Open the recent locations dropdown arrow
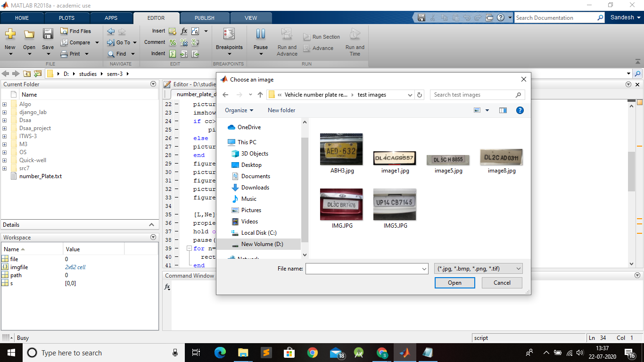Image resolution: width=644 pixels, height=362 pixels. (x=250, y=95)
